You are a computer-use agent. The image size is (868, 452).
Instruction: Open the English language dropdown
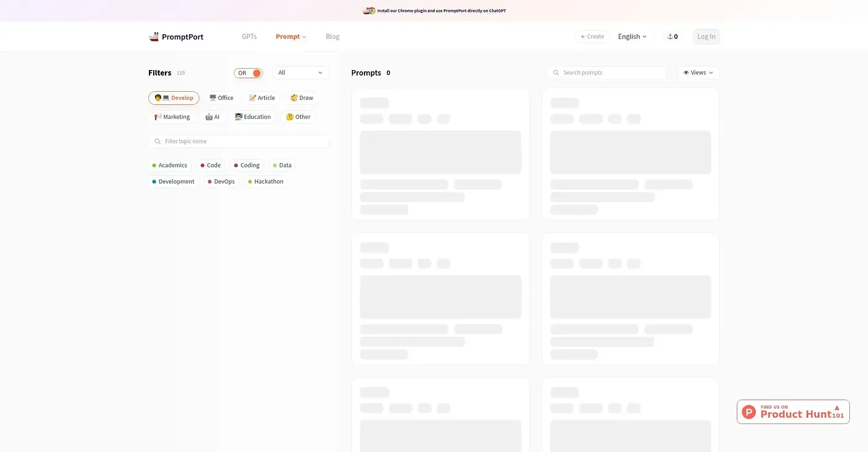[632, 37]
